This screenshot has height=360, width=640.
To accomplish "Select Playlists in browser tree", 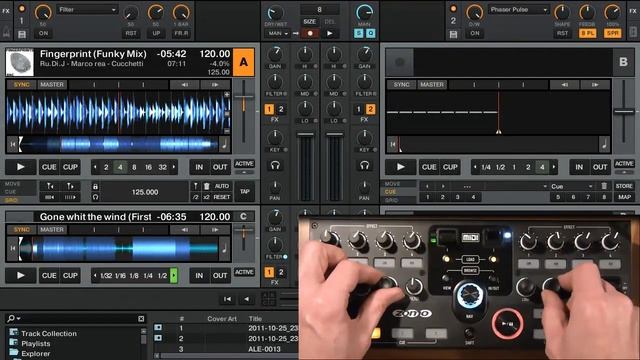I will pos(36,344).
